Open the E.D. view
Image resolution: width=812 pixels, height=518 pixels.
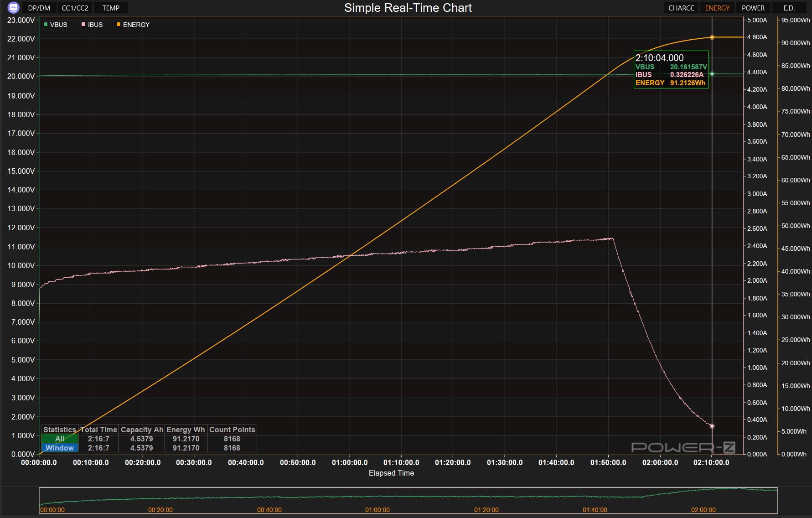(x=789, y=8)
